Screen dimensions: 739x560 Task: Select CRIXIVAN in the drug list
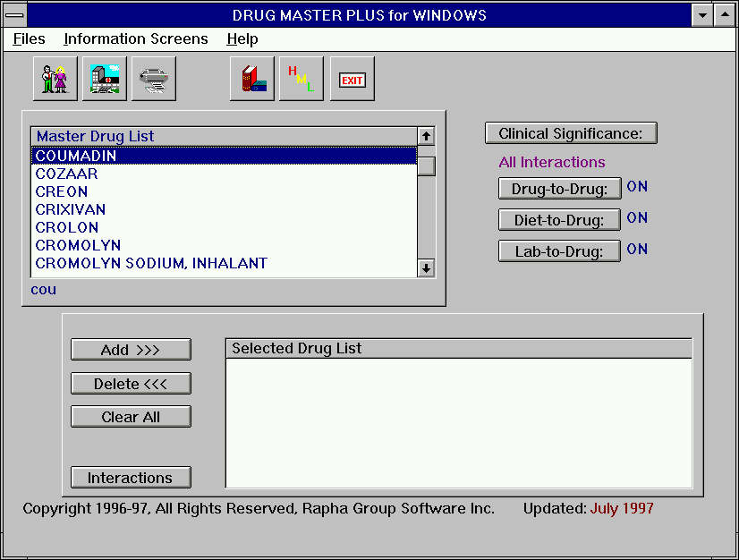[x=224, y=209]
